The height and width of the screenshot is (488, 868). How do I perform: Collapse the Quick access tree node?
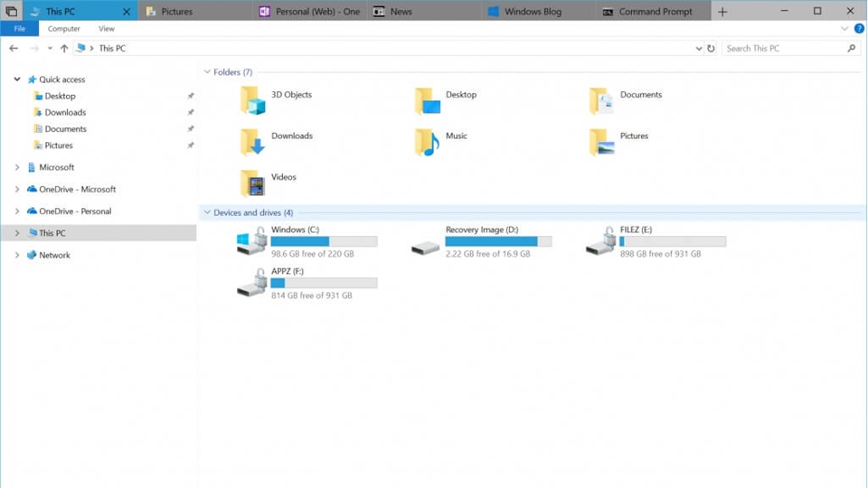pyautogui.click(x=17, y=80)
